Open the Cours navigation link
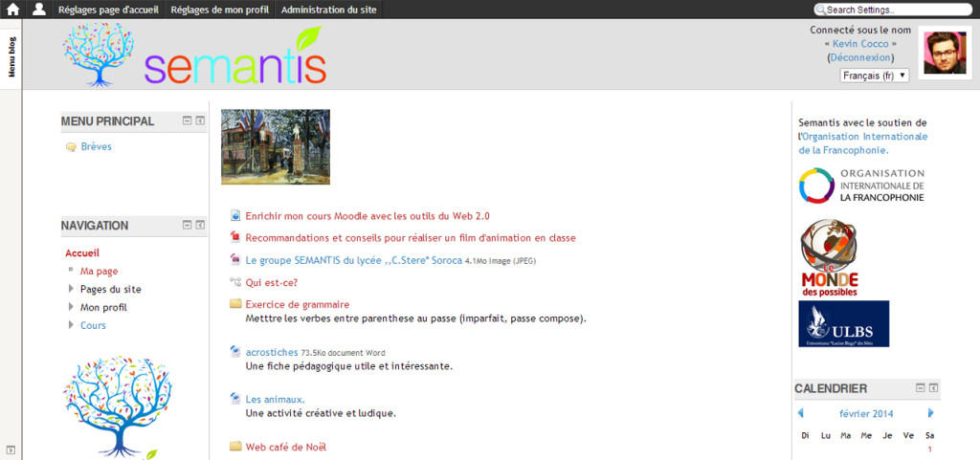 [93, 325]
